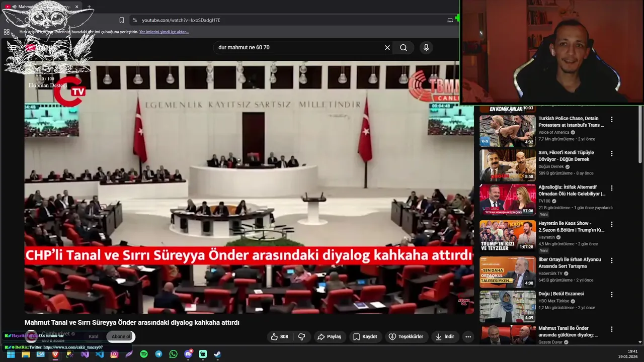This screenshot has width=644, height=362.
Task: Open Visual Studio from the taskbar
Action: (85, 354)
